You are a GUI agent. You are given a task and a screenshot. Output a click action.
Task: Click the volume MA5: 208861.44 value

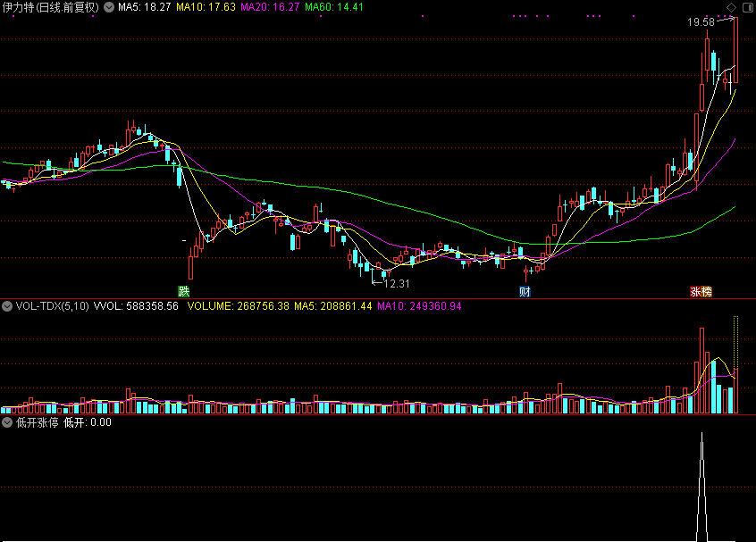[x=333, y=306]
